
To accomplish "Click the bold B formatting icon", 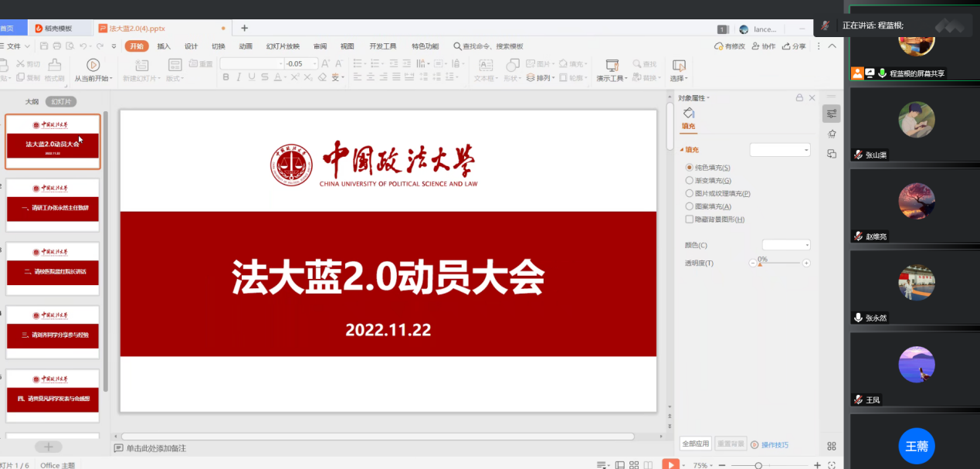I will pos(226,77).
